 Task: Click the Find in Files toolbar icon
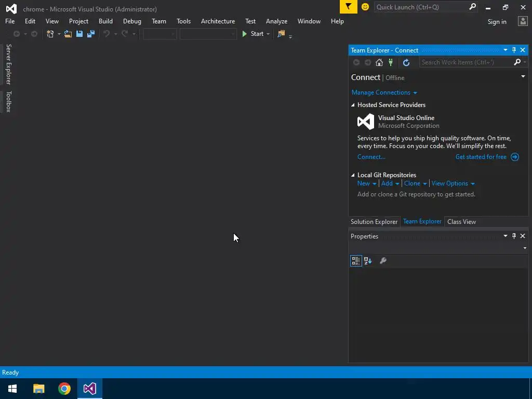click(x=281, y=34)
